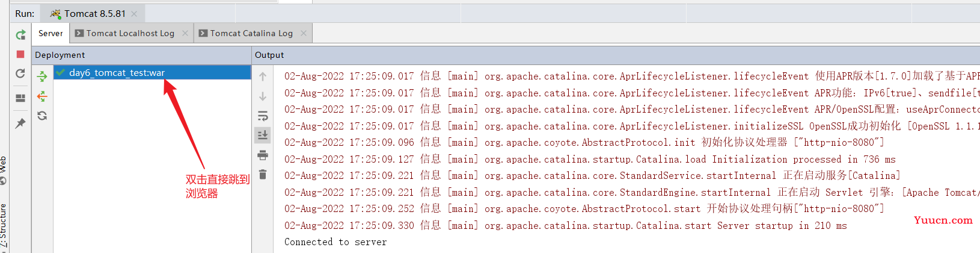Toggle soft-wrap in output console
The width and height of the screenshot is (980, 253).
[x=263, y=116]
